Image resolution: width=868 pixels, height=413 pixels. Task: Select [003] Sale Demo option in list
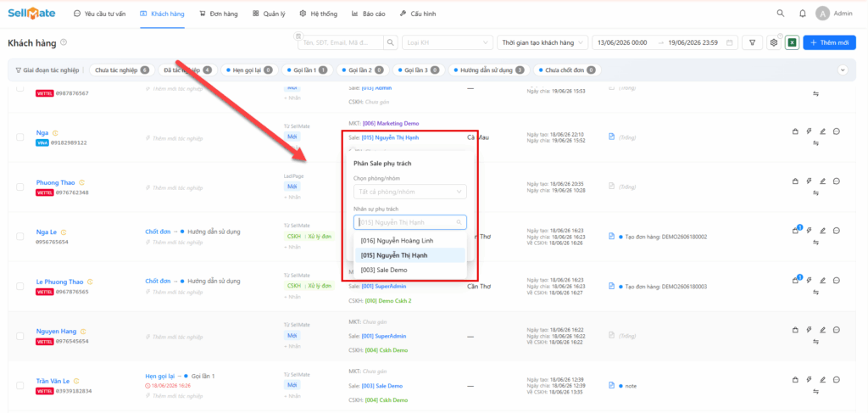[x=410, y=271]
